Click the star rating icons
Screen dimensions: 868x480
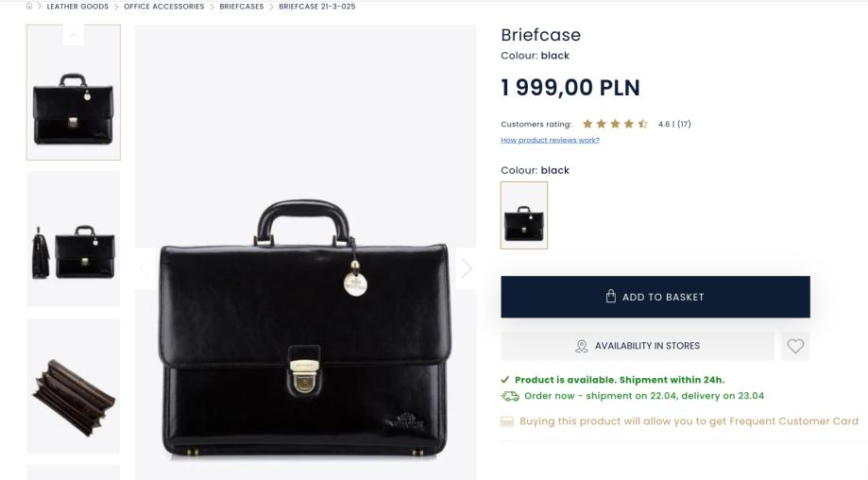click(615, 124)
